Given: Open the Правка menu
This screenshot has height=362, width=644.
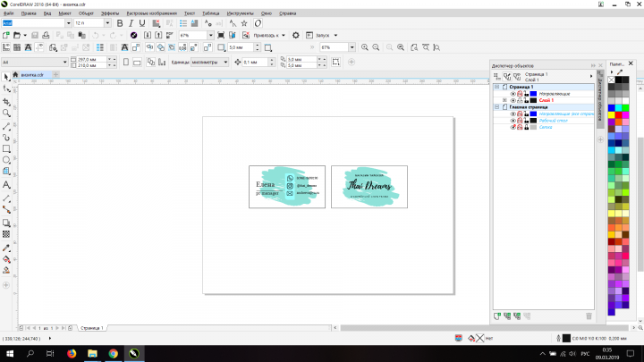Looking at the screenshot, I should pyautogui.click(x=29, y=13).
